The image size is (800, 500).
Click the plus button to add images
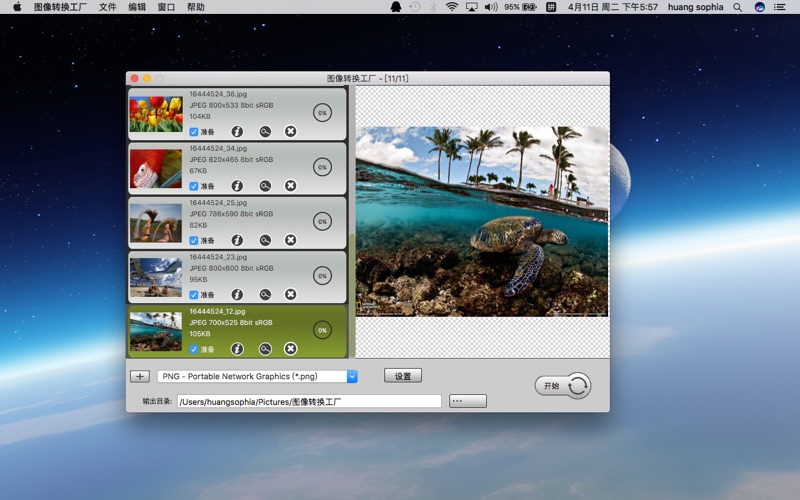point(140,376)
